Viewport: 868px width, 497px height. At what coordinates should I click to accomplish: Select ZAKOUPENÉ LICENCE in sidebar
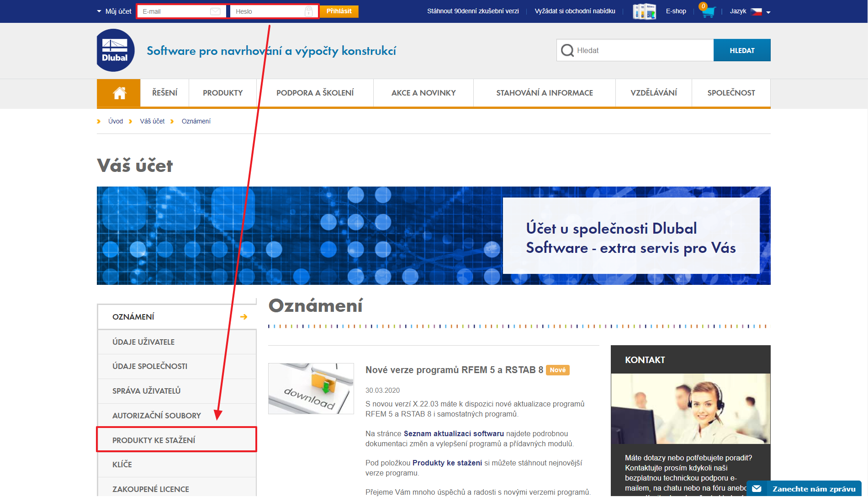pos(177,489)
